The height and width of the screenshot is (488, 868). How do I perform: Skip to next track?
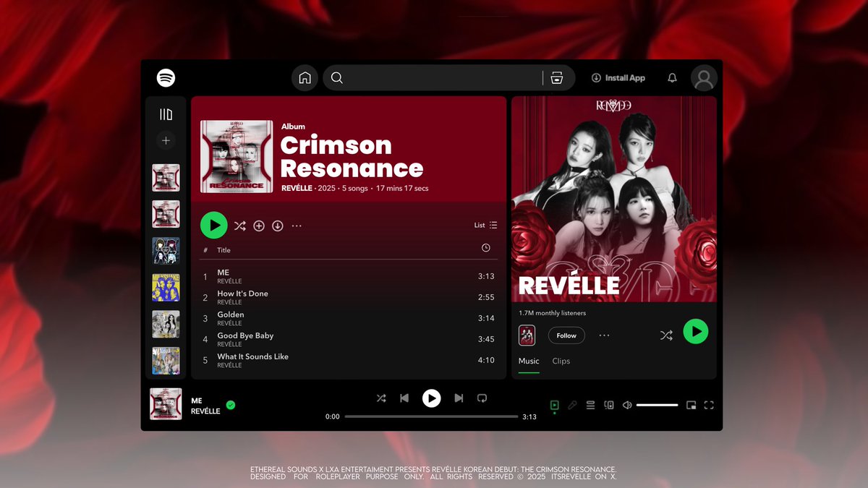pos(459,398)
